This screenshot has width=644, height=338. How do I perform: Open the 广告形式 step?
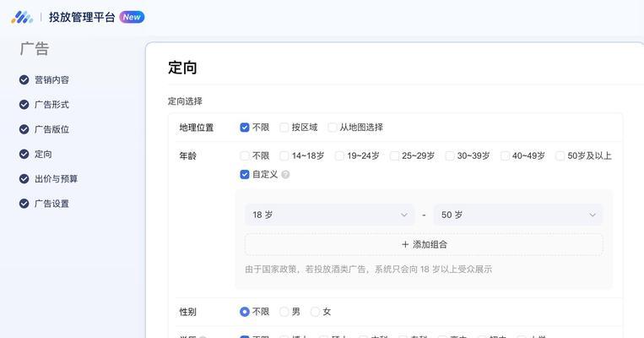click(51, 105)
